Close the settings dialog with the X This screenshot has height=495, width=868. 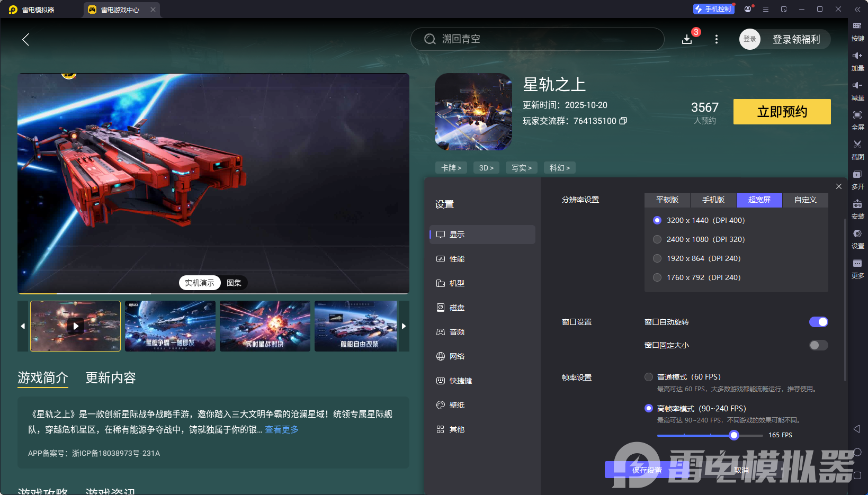point(839,186)
